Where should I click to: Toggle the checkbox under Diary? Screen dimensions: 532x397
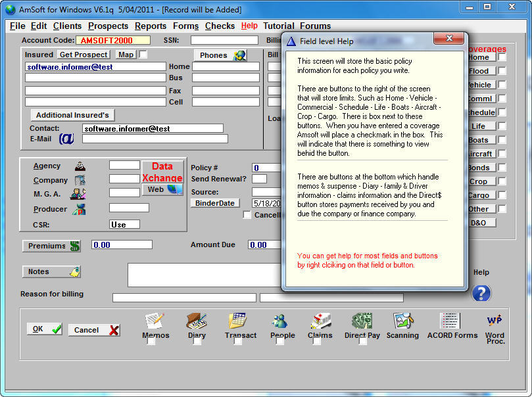(x=197, y=341)
